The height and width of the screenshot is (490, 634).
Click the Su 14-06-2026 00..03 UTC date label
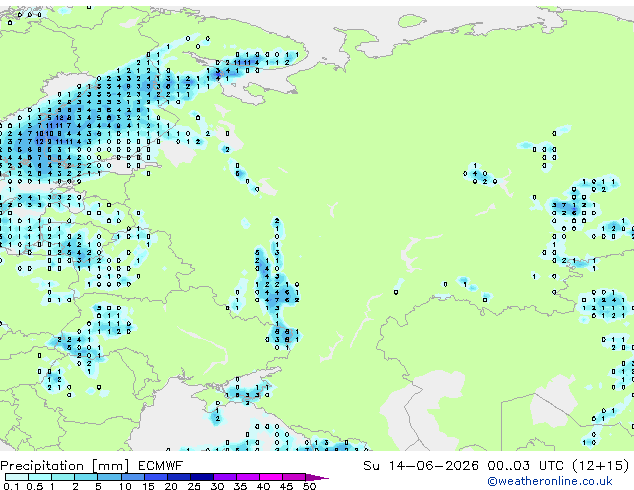pyautogui.click(x=463, y=466)
